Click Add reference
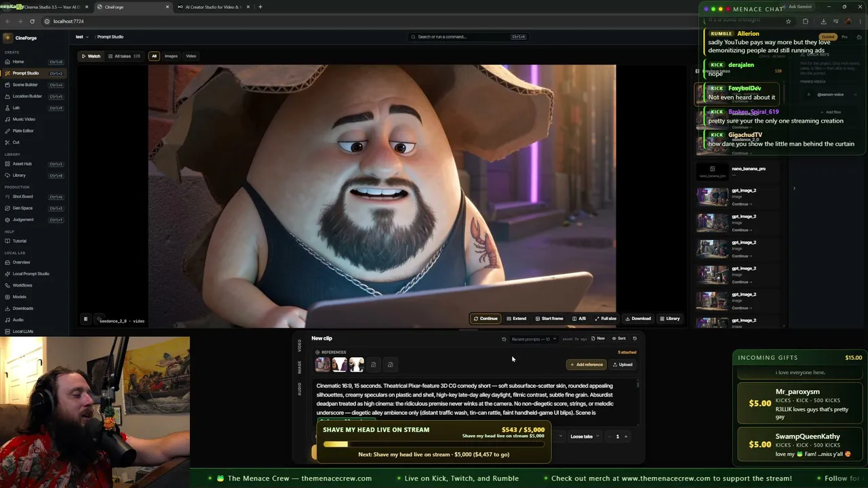The image size is (868, 488). click(587, 365)
